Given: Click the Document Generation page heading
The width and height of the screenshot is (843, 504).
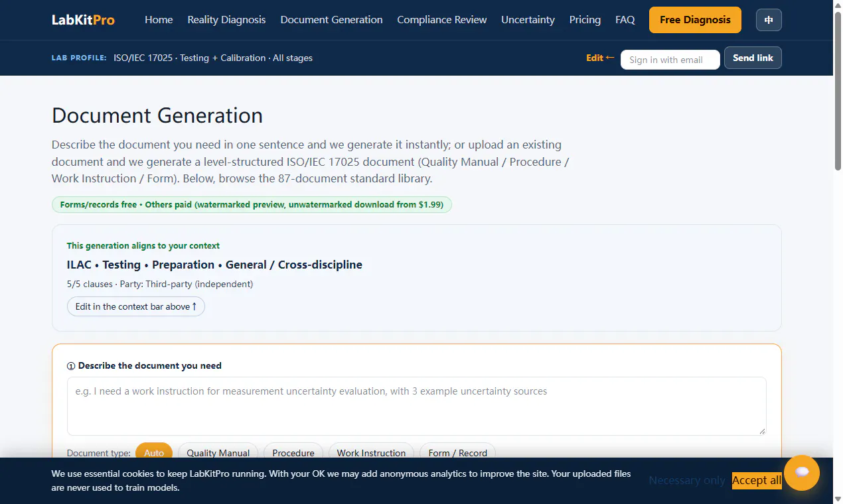Looking at the screenshot, I should pyautogui.click(x=157, y=115).
